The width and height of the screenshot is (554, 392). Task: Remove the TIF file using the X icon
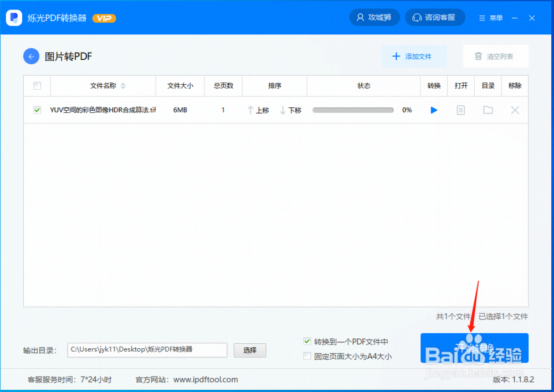point(515,110)
